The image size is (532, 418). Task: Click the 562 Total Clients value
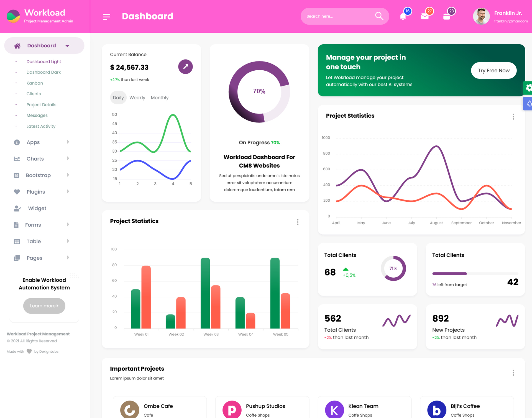[x=333, y=319]
